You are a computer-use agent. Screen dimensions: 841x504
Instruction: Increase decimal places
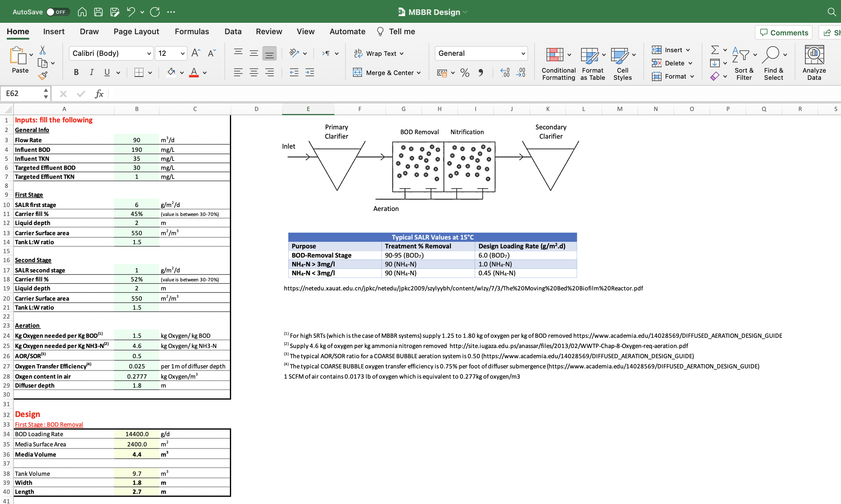pos(505,73)
